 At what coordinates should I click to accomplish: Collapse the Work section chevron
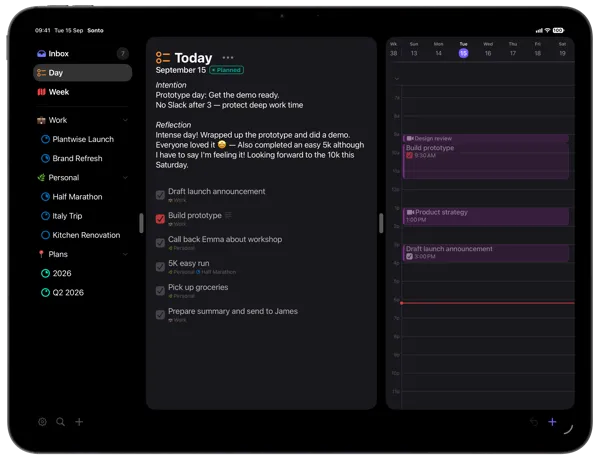(x=125, y=120)
